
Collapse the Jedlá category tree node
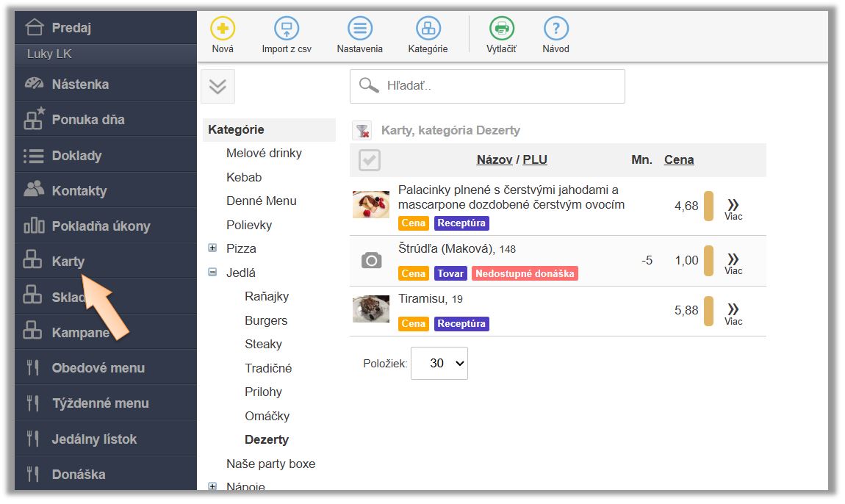(x=213, y=273)
